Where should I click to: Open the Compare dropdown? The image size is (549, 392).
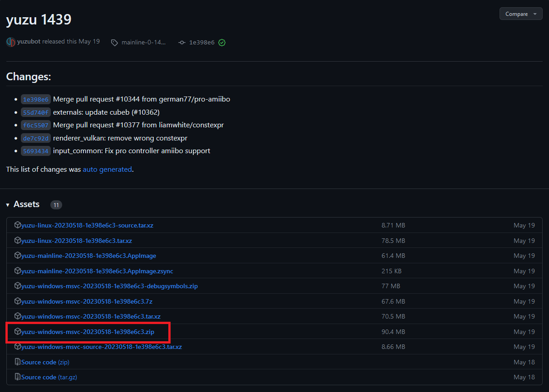(x=521, y=14)
